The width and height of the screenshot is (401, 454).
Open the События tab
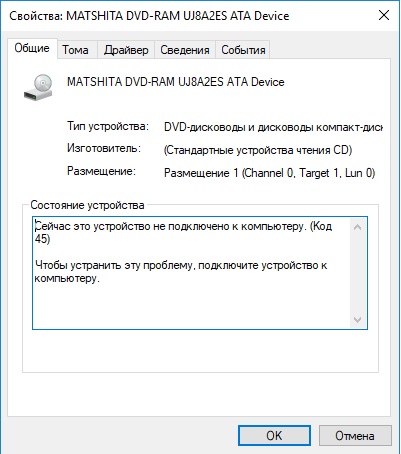coord(243,50)
